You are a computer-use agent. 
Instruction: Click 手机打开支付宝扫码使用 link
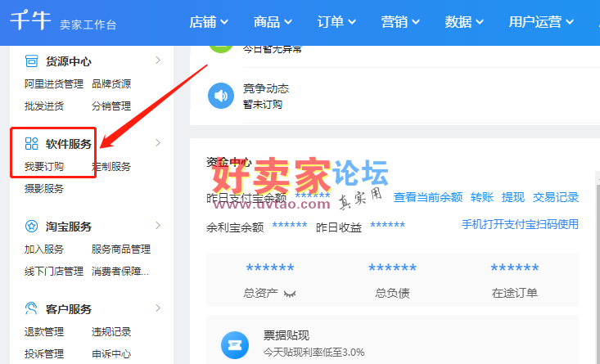520,224
